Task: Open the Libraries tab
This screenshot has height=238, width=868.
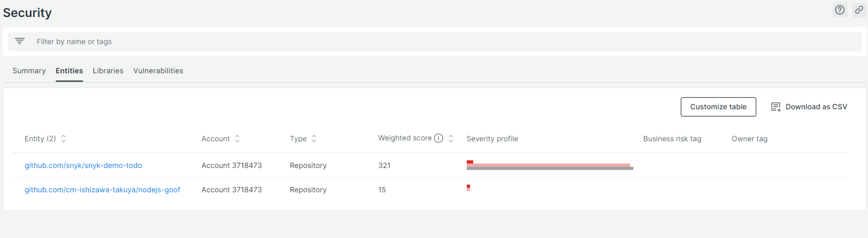Action: 108,71
